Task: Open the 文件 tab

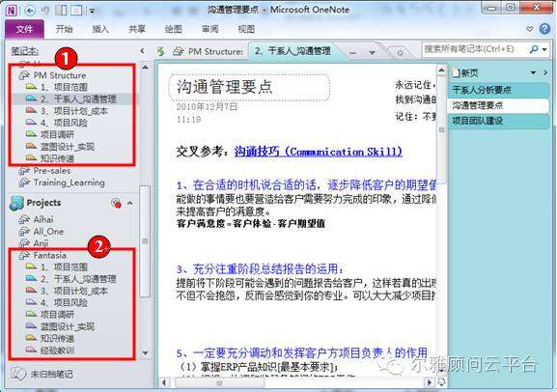Action: click(24, 29)
